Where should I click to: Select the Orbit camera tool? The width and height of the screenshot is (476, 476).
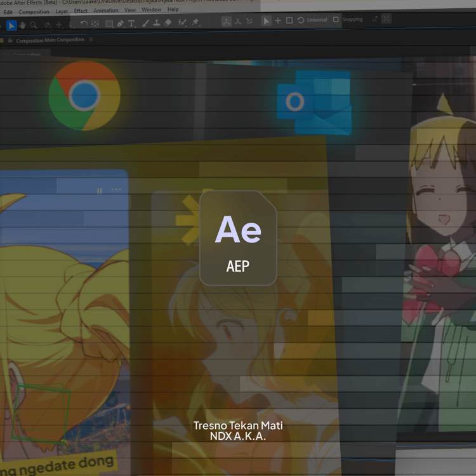click(x=48, y=25)
